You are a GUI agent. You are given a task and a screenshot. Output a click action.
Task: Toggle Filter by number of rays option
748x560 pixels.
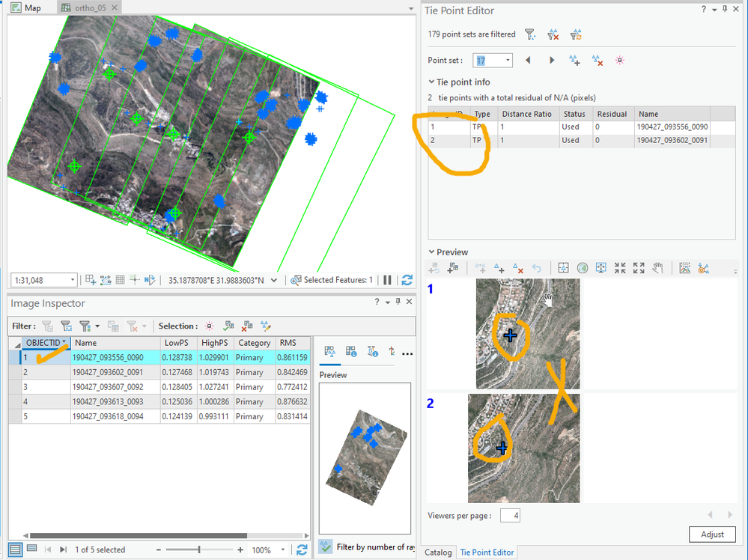[x=326, y=547]
